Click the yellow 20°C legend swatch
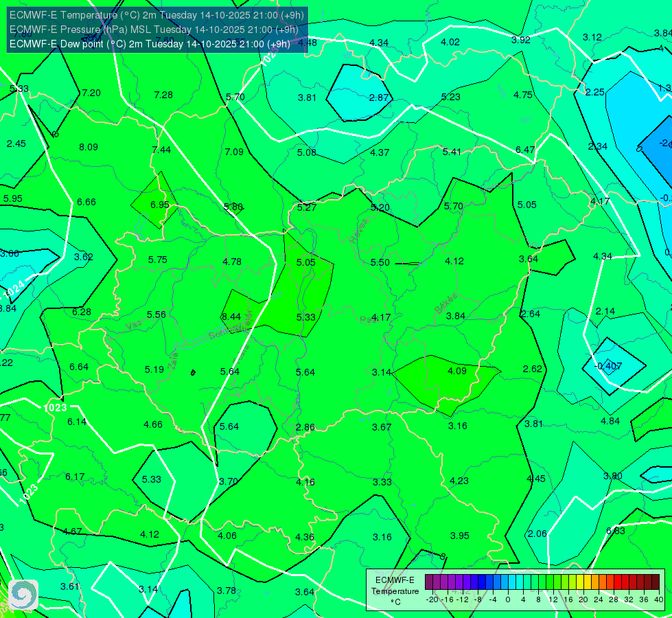The width and height of the screenshot is (672, 618). 580,582
